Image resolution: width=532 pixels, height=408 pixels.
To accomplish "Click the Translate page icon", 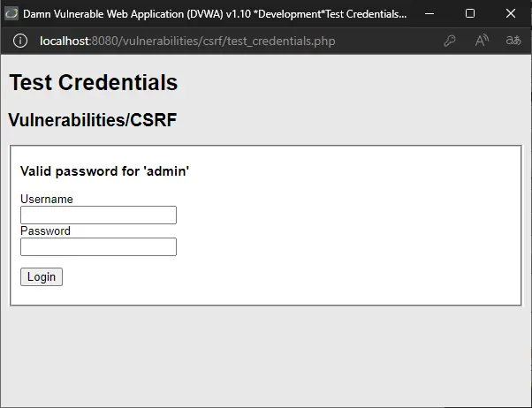I will point(513,41).
